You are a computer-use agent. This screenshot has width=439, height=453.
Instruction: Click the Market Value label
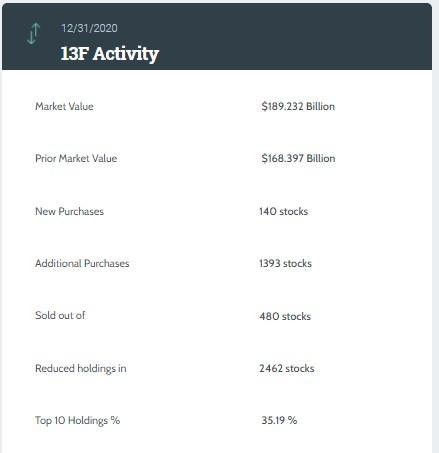64,106
